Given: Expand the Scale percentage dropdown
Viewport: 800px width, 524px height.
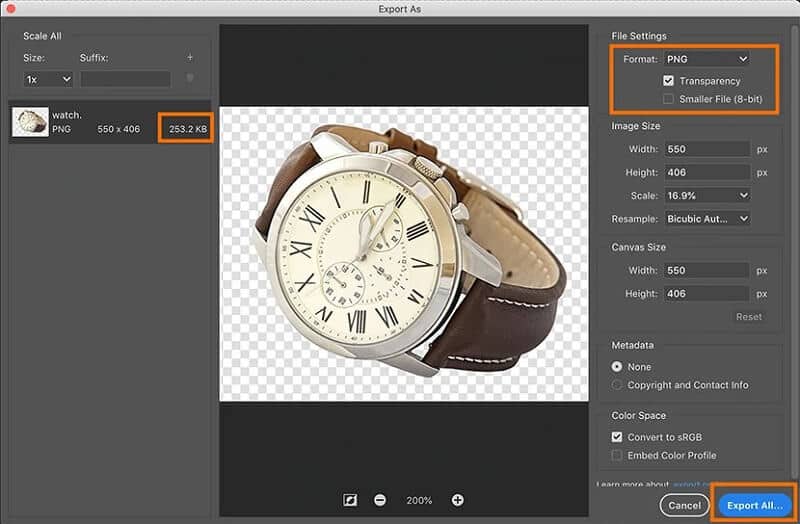Looking at the screenshot, I should coord(706,195).
